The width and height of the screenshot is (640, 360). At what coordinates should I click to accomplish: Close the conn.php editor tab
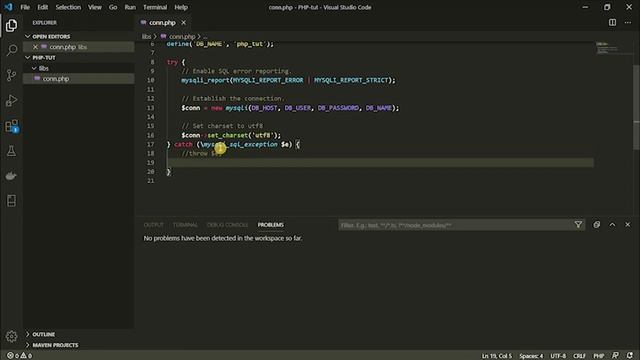click(x=184, y=23)
